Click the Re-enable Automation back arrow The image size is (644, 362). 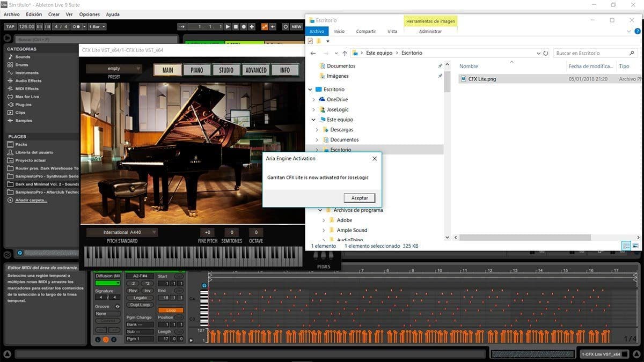tap(273, 26)
